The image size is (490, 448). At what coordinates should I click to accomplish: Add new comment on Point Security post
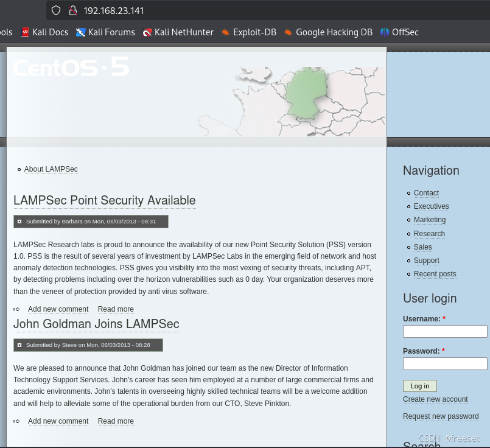[x=58, y=309]
